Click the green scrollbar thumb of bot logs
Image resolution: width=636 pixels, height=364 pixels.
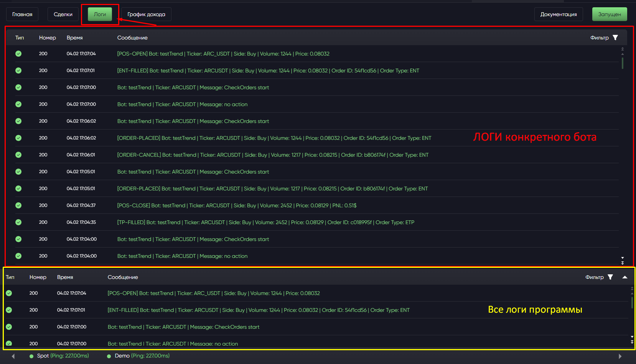(x=622, y=63)
